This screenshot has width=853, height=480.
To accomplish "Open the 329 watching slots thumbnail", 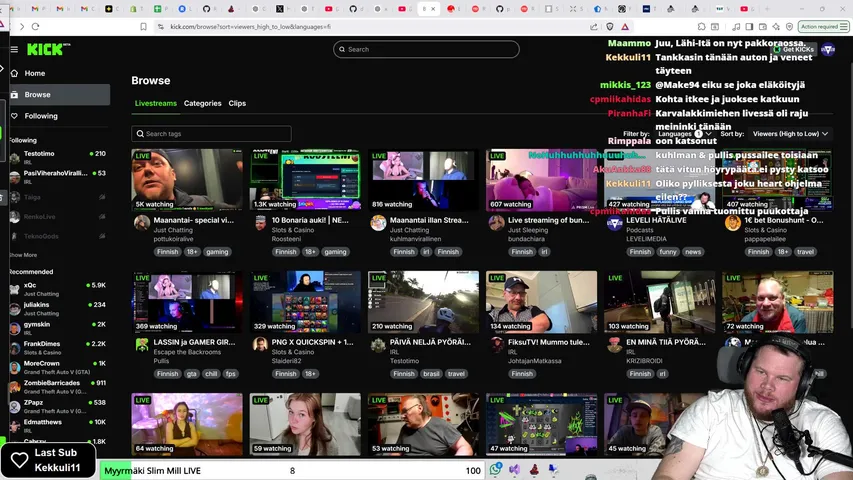I will 305,302.
